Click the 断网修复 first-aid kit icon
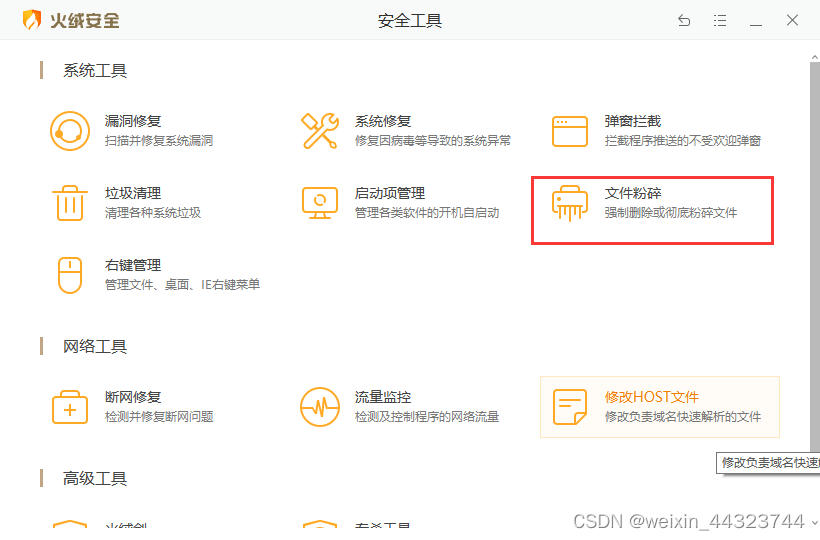Image resolution: width=820 pixels, height=540 pixels. coord(70,407)
